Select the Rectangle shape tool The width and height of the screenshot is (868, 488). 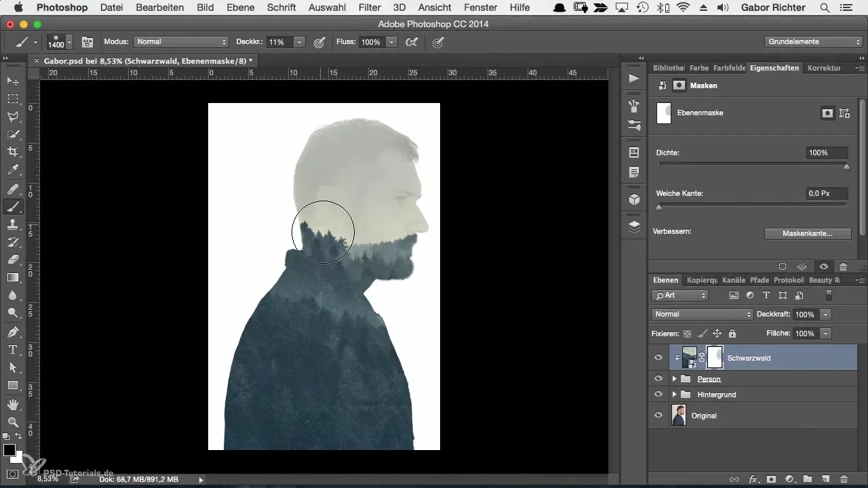13,385
